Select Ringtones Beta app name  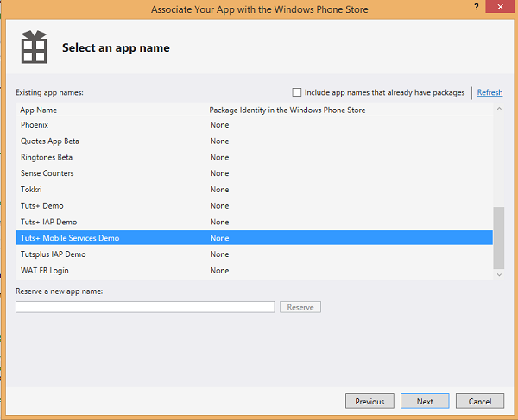pyautogui.click(x=255, y=157)
